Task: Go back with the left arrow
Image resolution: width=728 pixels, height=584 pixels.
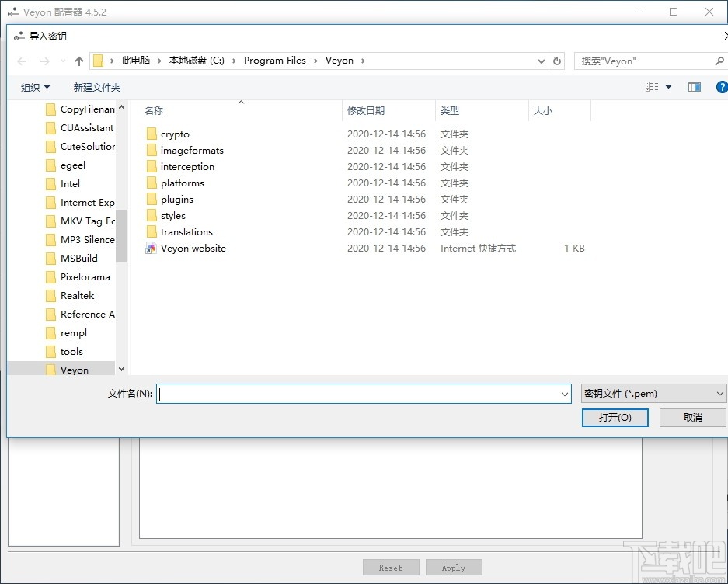Action: tap(22, 61)
